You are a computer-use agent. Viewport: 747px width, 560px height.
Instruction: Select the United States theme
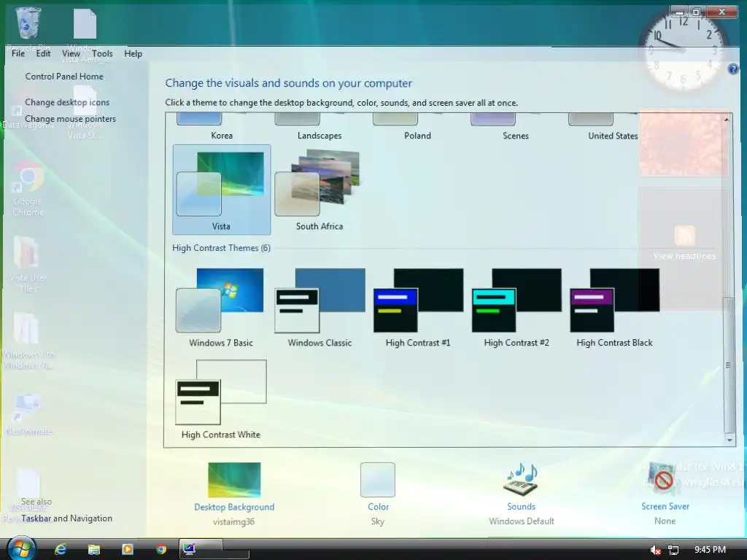pos(613,127)
